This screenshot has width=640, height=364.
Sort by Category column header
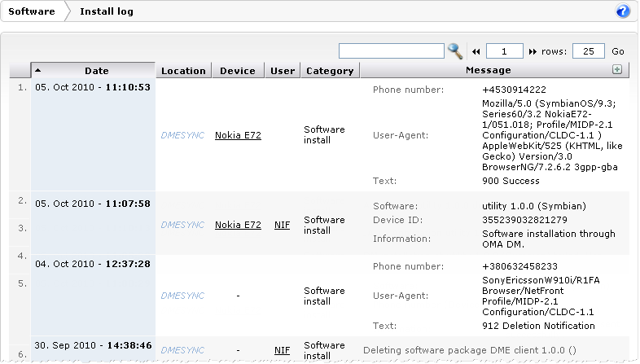pyautogui.click(x=330, y=71)
